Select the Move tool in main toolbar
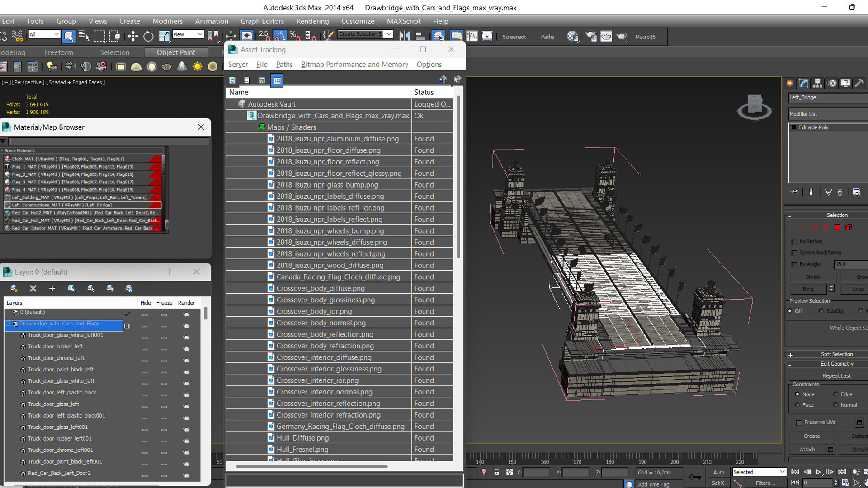Viewport: 868px width, 488px height. [133, 36]
